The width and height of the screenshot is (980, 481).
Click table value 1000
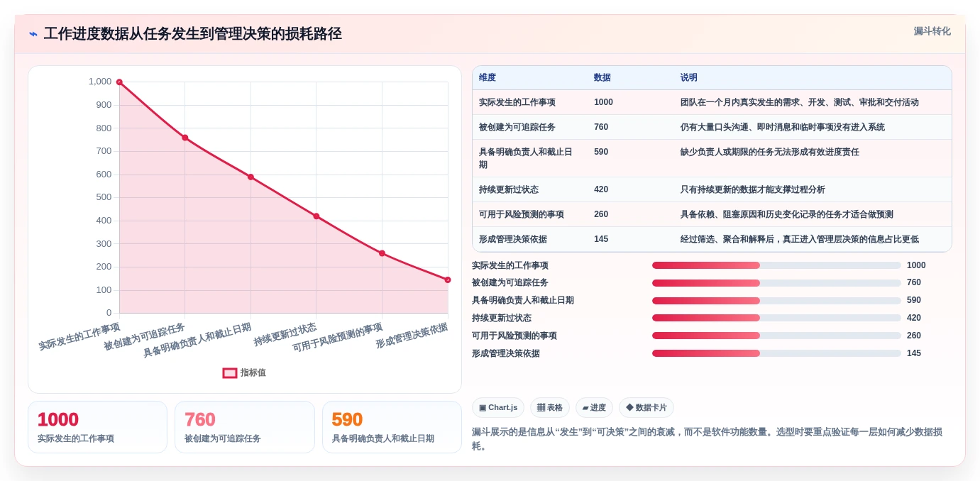(x=603, y=102)
